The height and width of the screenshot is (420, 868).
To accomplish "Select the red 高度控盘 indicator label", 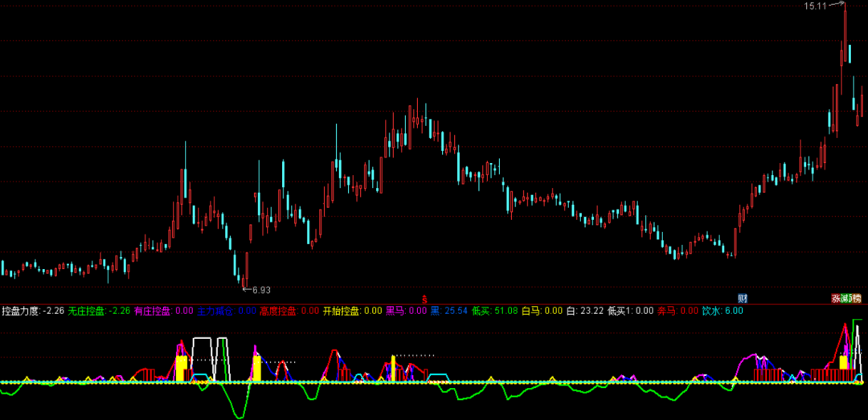I will tap(278, 311).
